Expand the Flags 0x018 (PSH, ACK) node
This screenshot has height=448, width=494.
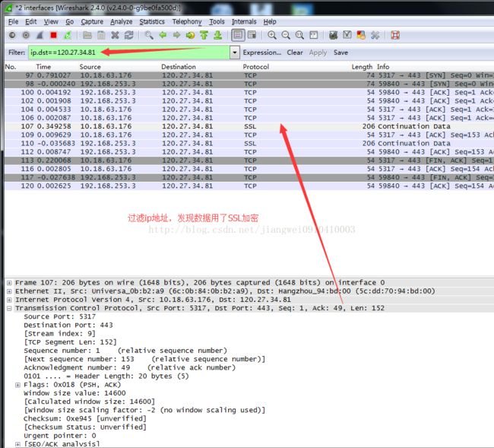pos(18,385)
